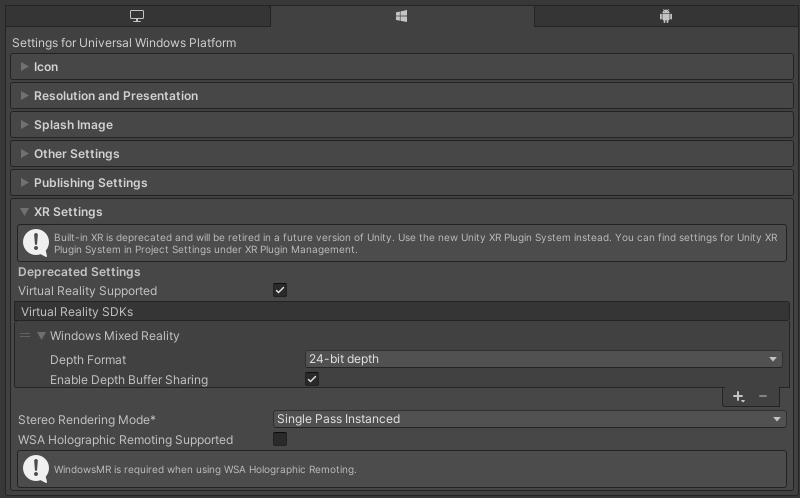Screen dimensions: 800x498
Task: Remove SDK with the minus icon
Action: point(763,396)
